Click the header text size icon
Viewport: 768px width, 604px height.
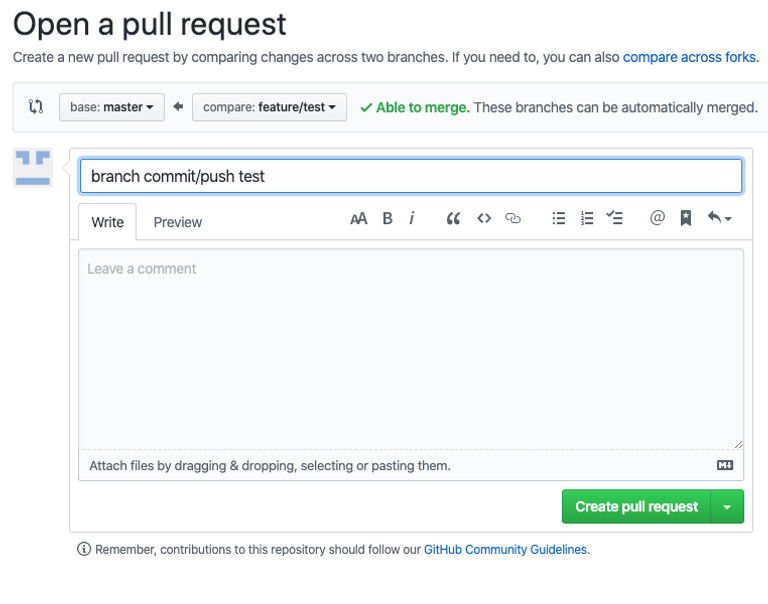click(359, 218)
